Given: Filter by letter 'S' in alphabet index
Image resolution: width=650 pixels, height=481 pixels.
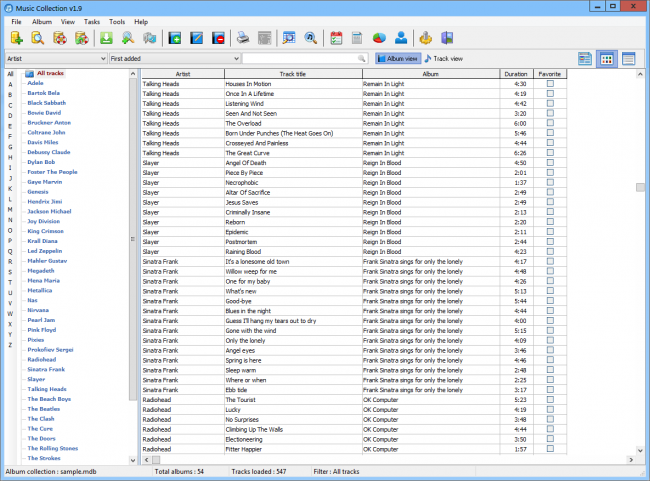Looking at the screenshot, I should click(x=10, y=272).
